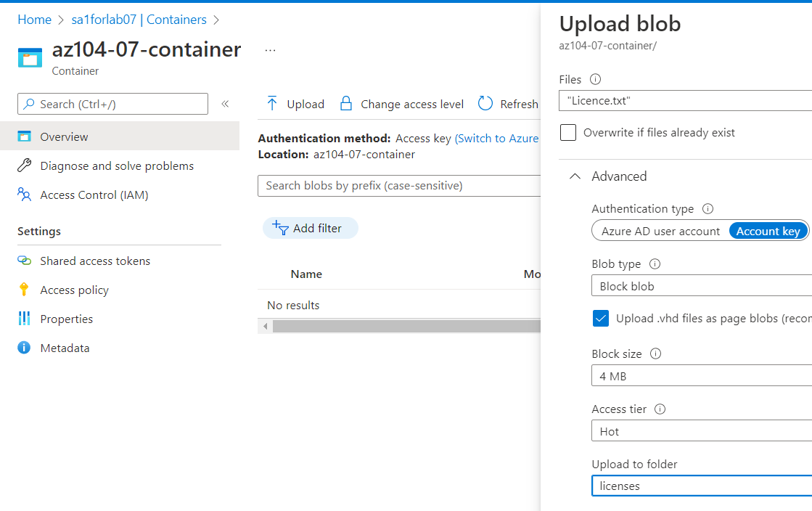Select Account key authentication
The height and width of the screenshot is (511, 812).
(x=768, y=231)
